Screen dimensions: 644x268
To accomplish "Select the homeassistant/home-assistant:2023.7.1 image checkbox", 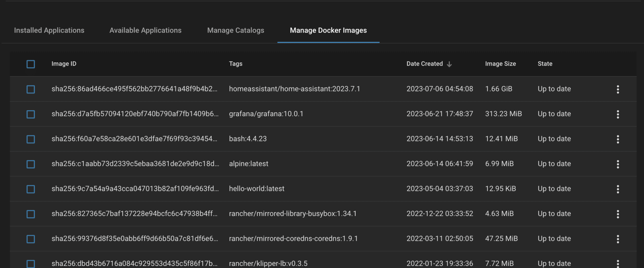I will tap(31, 89).
